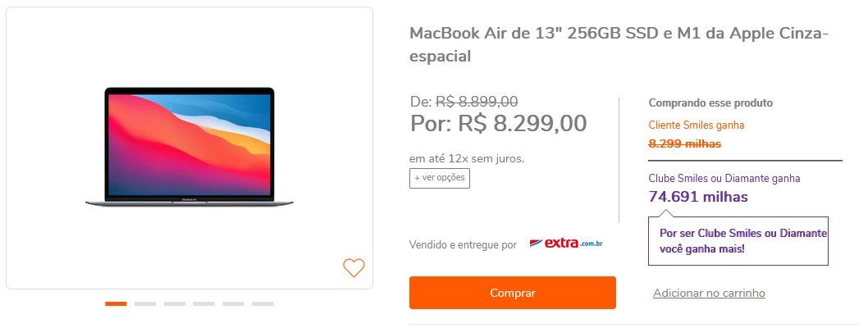This screenshot has width=868, height=328.
Task: Expand installment options with '+ ver opções'
Action: tap(440, 178)
